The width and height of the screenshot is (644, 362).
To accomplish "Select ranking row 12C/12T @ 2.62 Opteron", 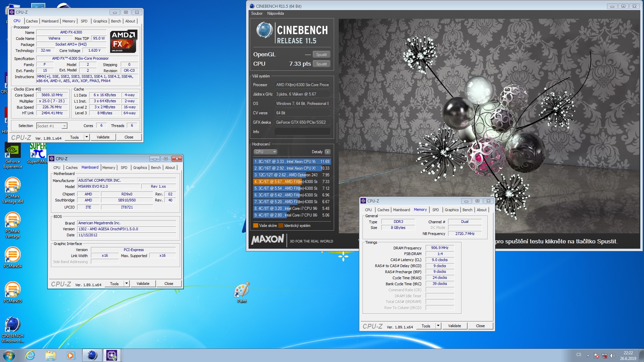I will (x=291, y=175).
